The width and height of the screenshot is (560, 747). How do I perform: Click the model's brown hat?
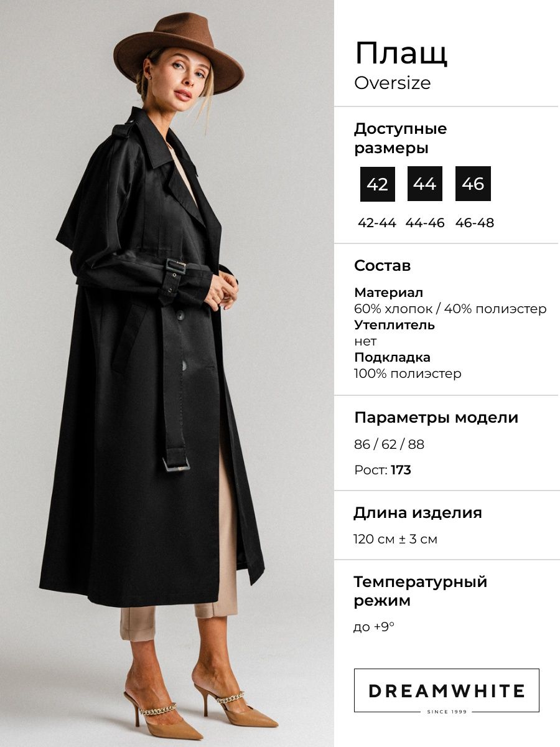179,52
